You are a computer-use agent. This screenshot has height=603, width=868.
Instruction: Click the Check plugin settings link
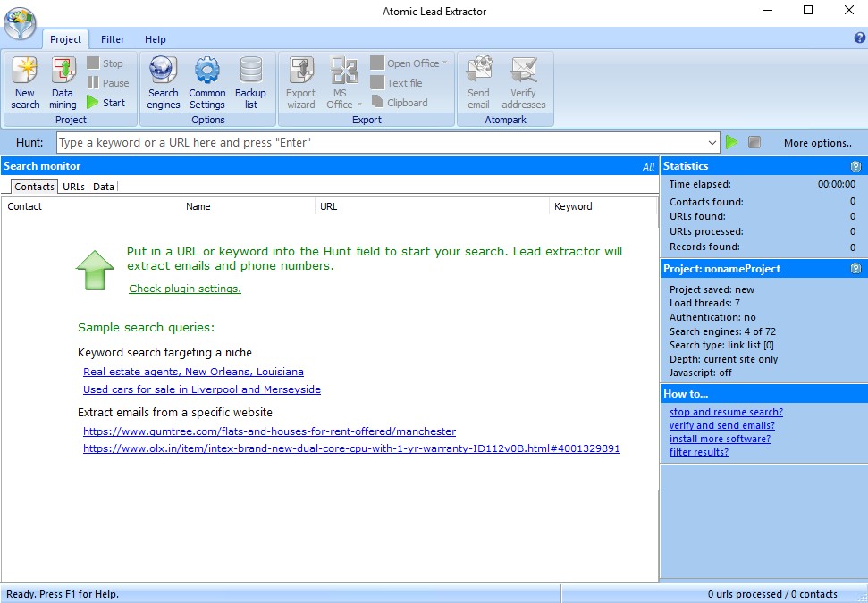(185, 289)
